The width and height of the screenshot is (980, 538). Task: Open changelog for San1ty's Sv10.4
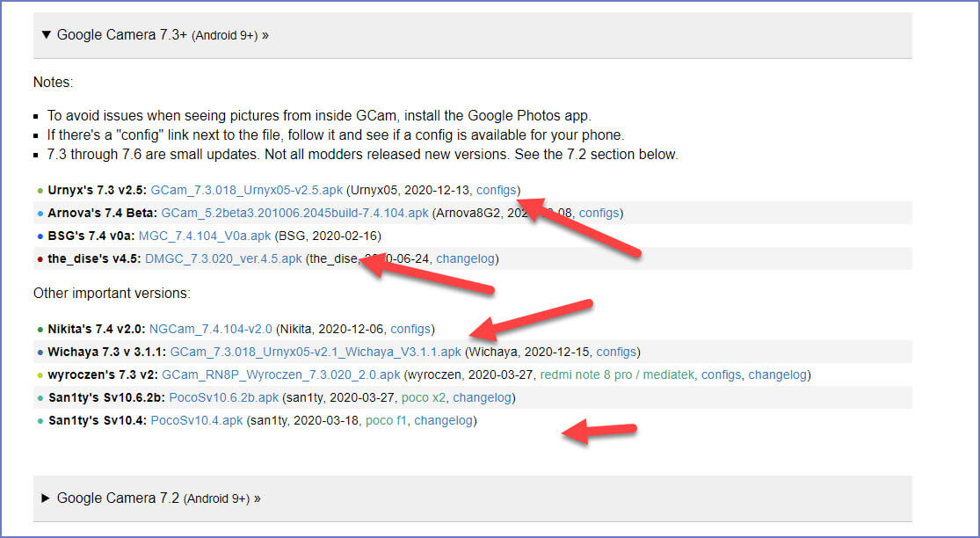(443, 420)
